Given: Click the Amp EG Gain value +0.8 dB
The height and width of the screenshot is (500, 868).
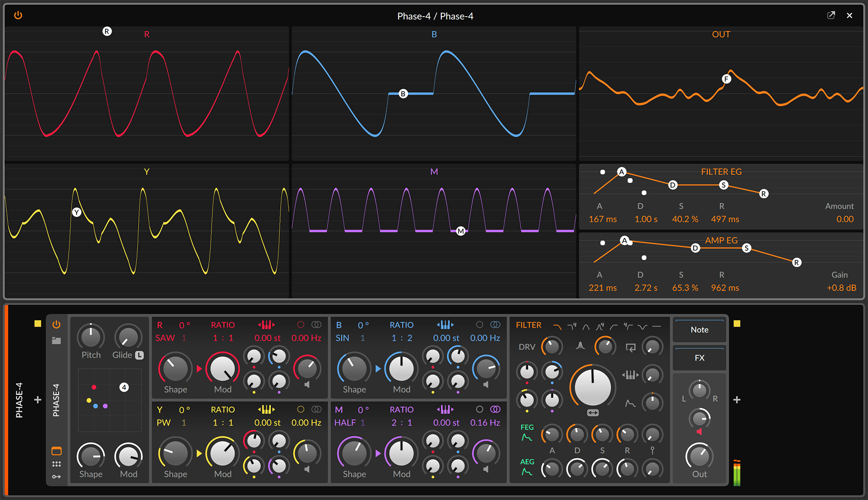Looking at the screenshot, I should point(841,288).
